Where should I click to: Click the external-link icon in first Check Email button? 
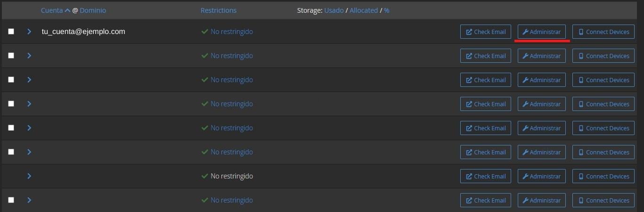pos(469,32)
